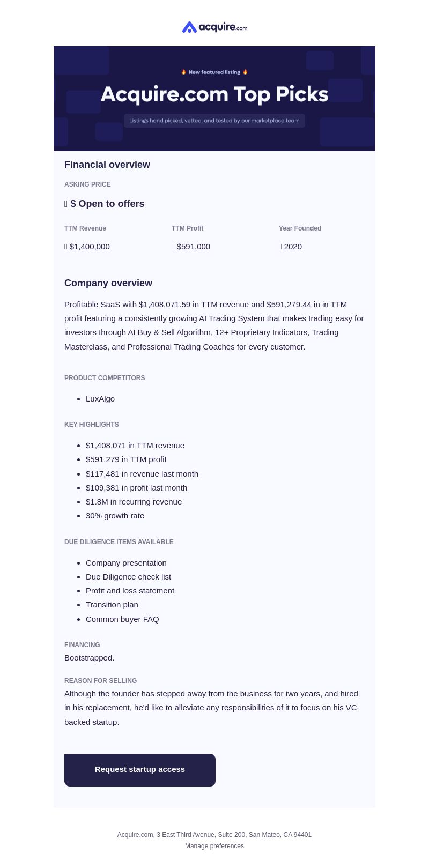Click the Acquire.com footer address text
Screen dimensions: 429x868
(x=214, y=835)
